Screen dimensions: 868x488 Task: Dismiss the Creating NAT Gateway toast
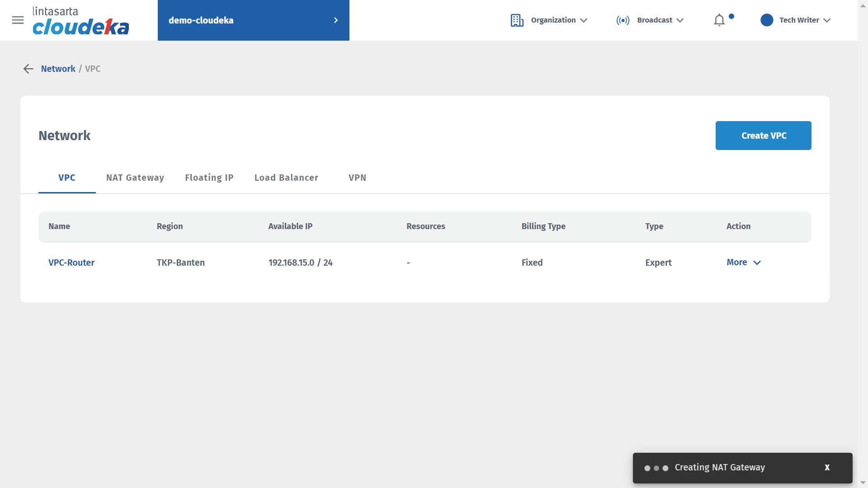pyautogui.click(x=827, y=468)
